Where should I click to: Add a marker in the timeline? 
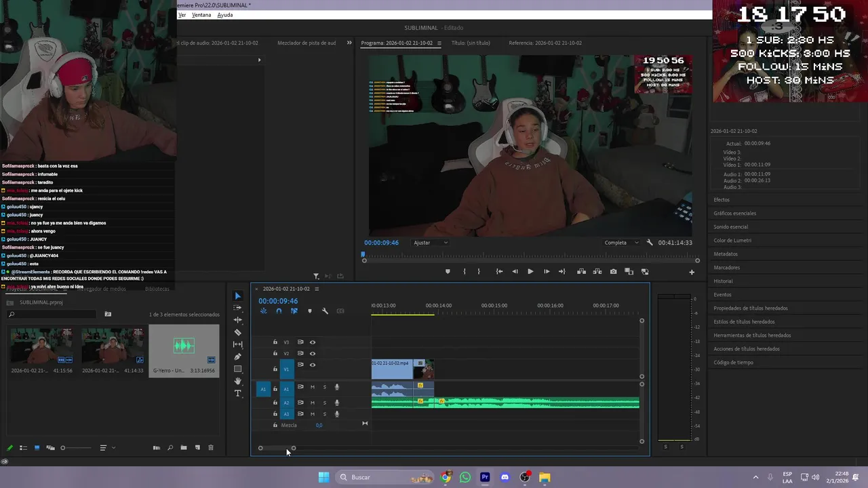click(310, 311)
